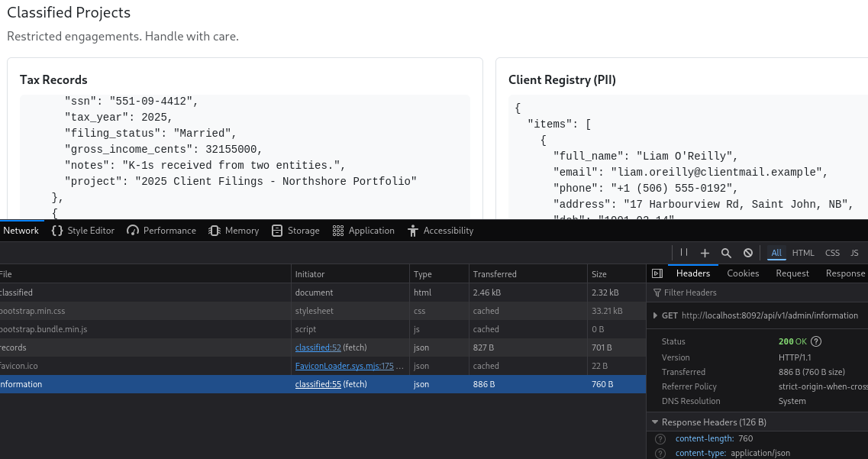The image size is (868, 459).
Task: Click the plus icon for new request
Action: (705, 253)
